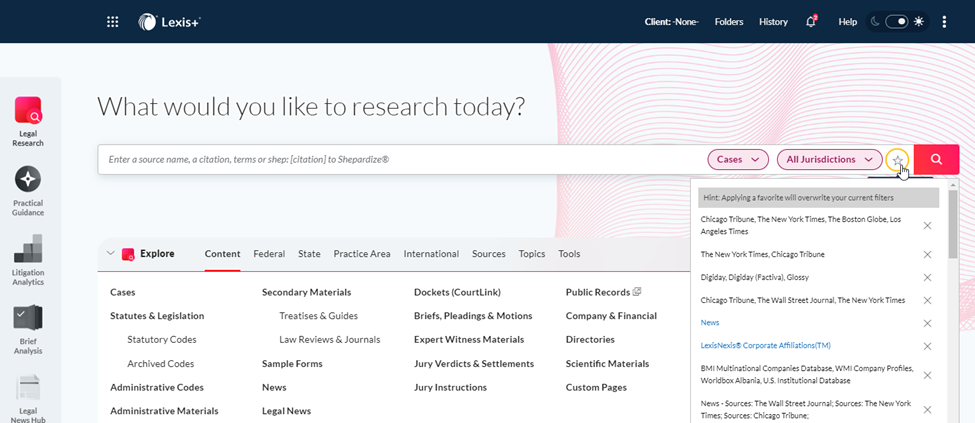Click the sun light mode icon

(918, 22)
